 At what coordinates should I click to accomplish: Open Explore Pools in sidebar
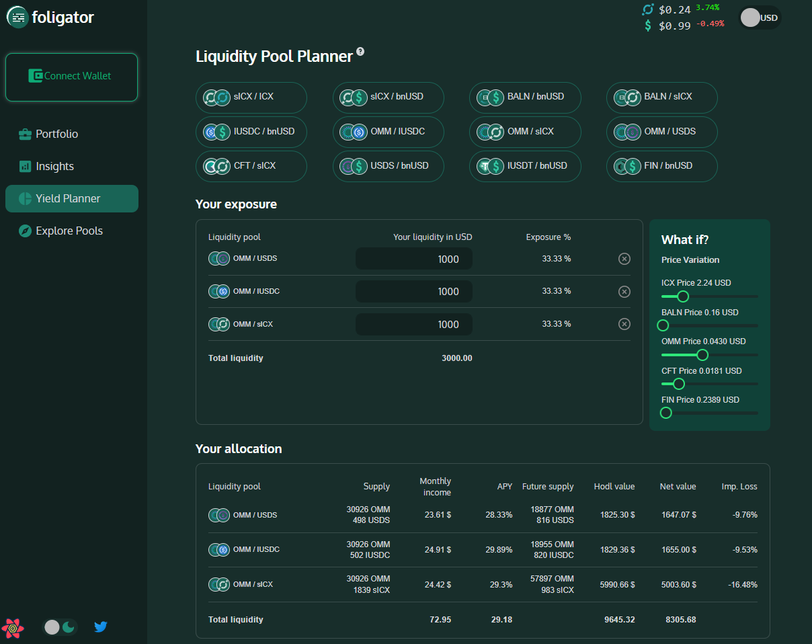point(69,231)
